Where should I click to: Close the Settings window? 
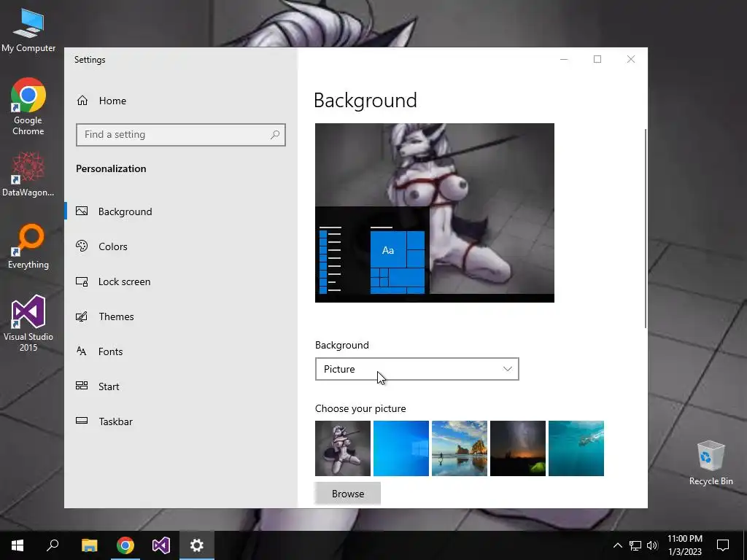[631, 59]
